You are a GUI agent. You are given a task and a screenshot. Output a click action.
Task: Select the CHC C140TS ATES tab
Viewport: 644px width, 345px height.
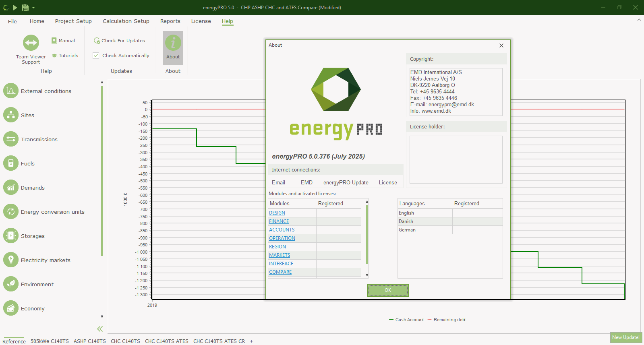(167, 341)
